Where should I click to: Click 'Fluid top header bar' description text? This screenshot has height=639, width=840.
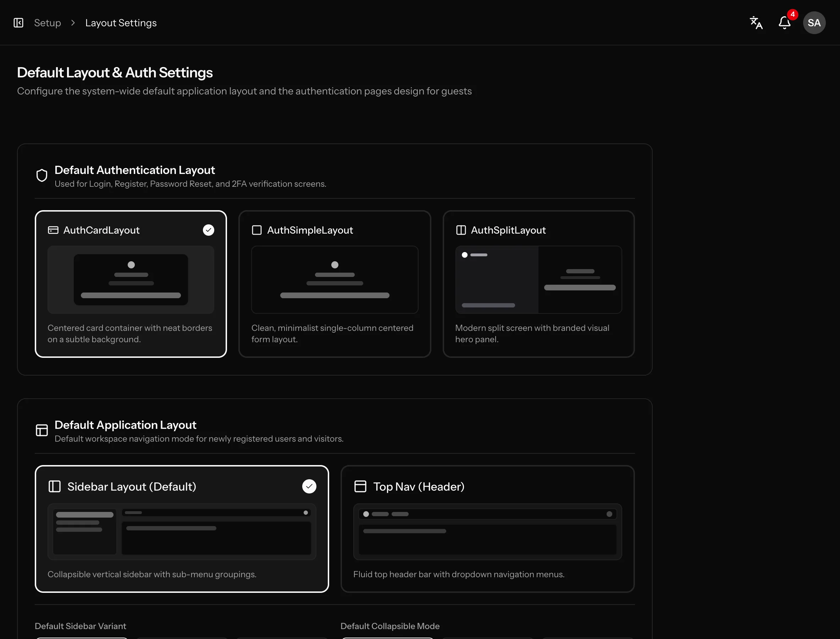pos(459,574)
